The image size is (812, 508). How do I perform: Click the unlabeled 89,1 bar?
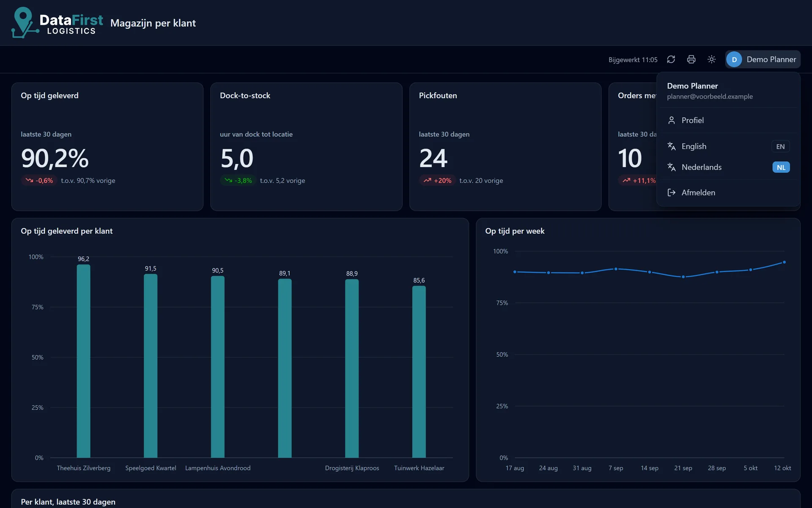click(x=285, y=368)
